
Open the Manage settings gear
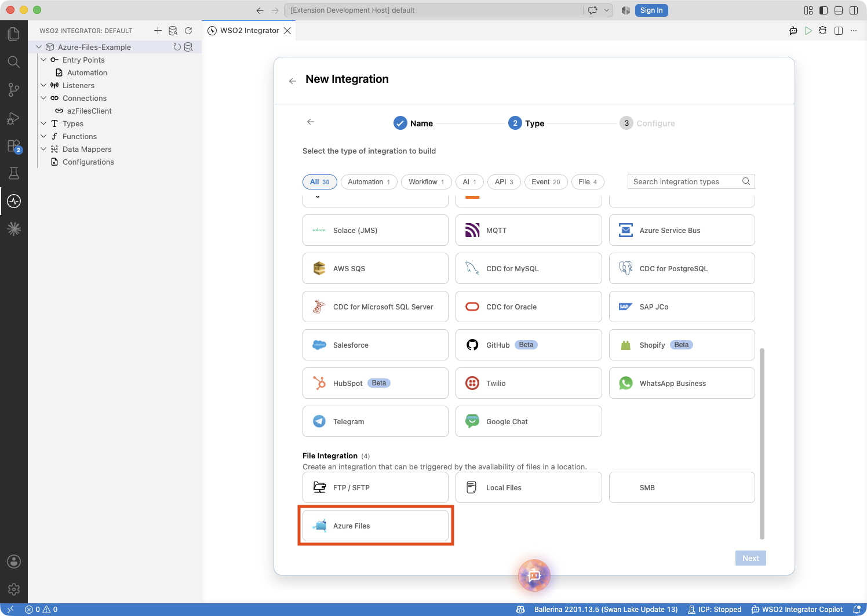coord(14,589)
